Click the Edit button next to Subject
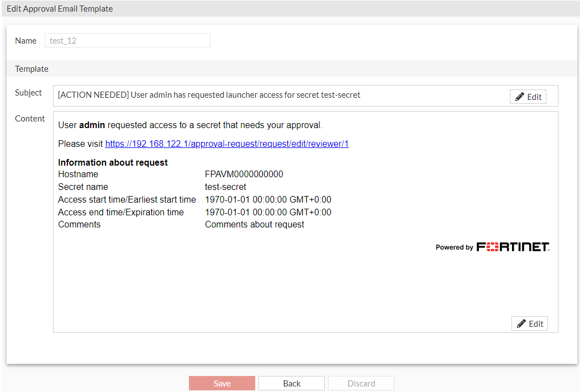Viewport: 580px width, 392px height. pos(528,96)
